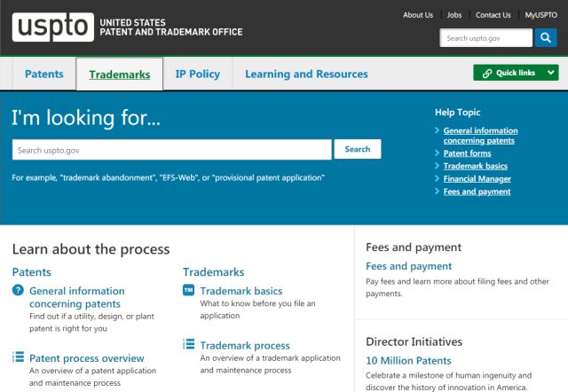Open Fees and payment help topic link

click(477, 192)
